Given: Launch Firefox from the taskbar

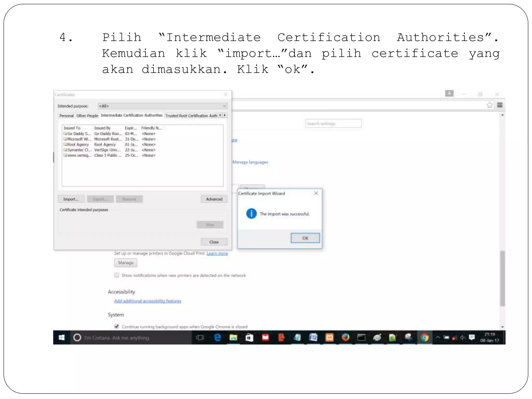Looking at the screenshot, I should (345, 337).
